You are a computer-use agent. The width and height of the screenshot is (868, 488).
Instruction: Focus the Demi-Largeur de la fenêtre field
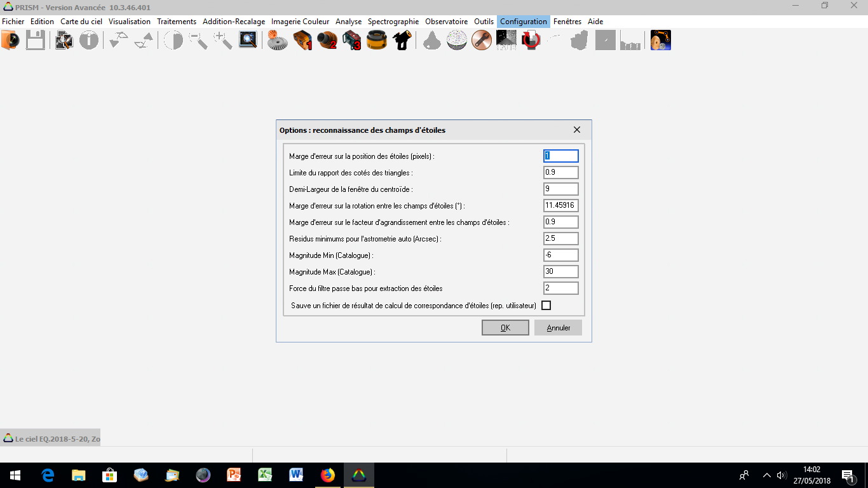(x=561, y=189)
